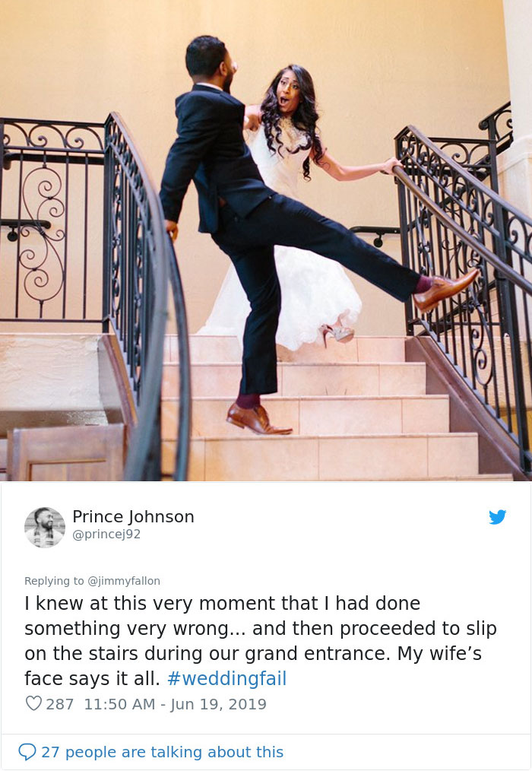532x771 pixels.
Task: View the wedding staircase photo full size
Action: click(x=266, y=242)
